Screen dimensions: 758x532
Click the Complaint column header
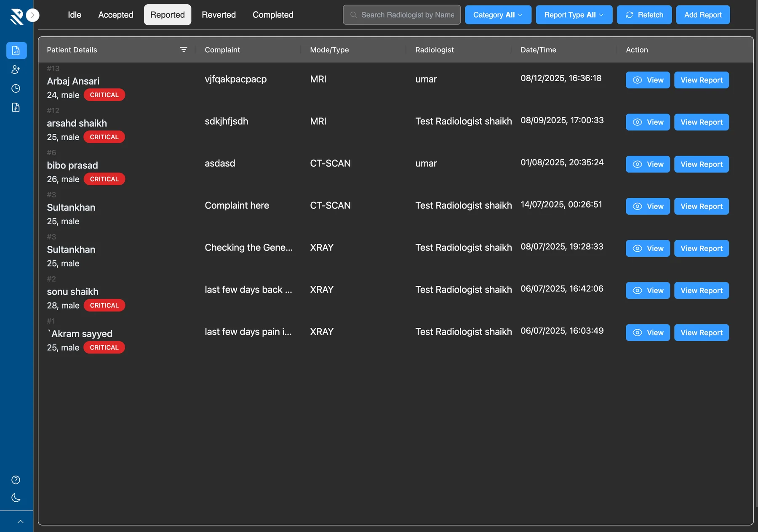click(x=222, y=50)
